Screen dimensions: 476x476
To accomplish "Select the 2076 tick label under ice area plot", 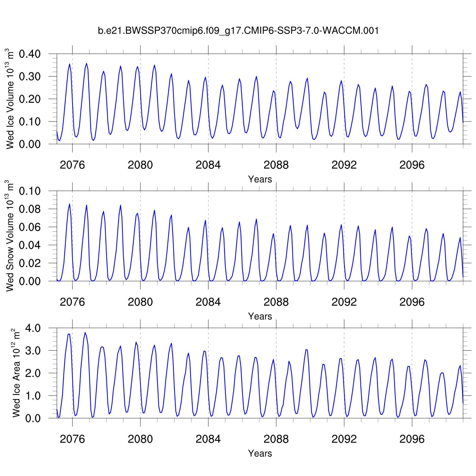I will [72, 439].
